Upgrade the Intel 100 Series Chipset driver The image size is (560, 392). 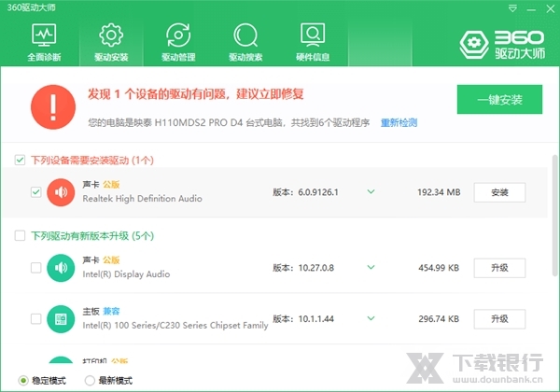click(499, 319)
